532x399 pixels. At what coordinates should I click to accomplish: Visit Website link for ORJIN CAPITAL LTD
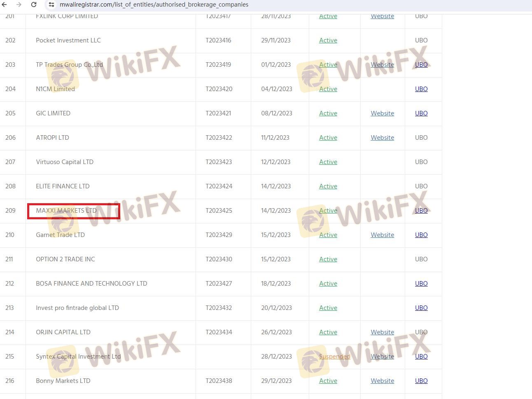(382, 332)
